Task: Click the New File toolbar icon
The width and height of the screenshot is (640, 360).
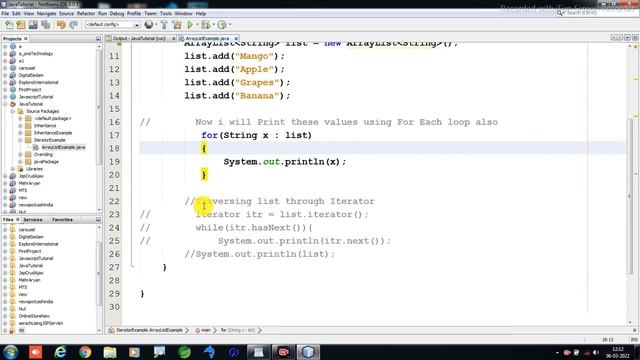Action: coord(9,25)
